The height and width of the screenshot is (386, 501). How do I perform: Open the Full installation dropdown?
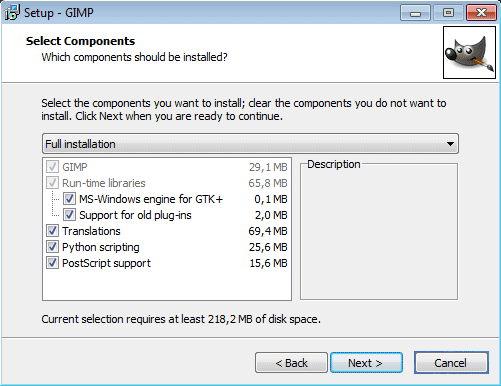click(250, 144)
